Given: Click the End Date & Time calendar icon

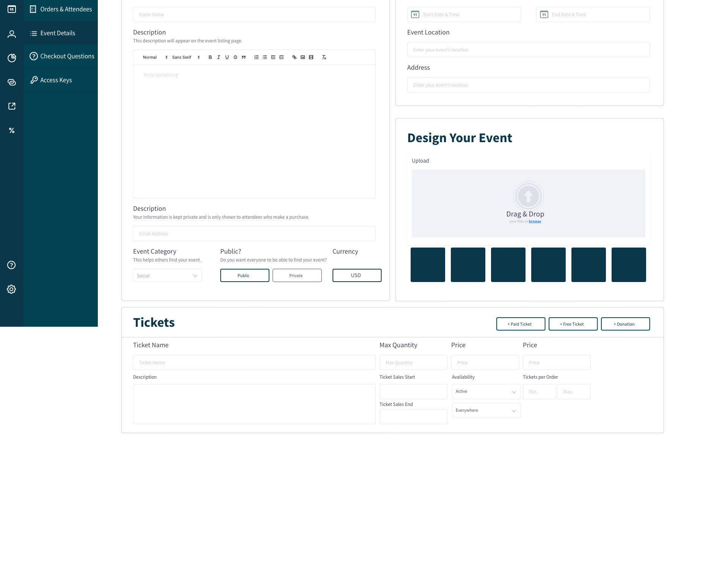Looking at the screenshot, I should [544, 14].
